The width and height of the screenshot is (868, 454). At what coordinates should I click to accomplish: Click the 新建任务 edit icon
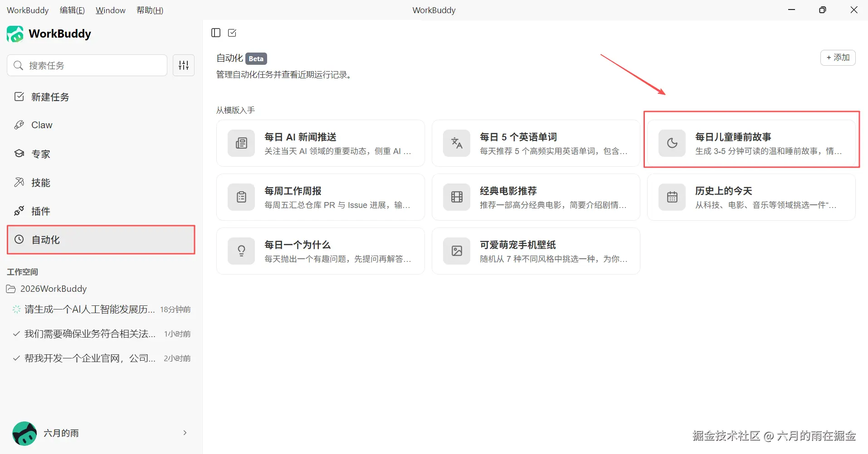(19, 97)
